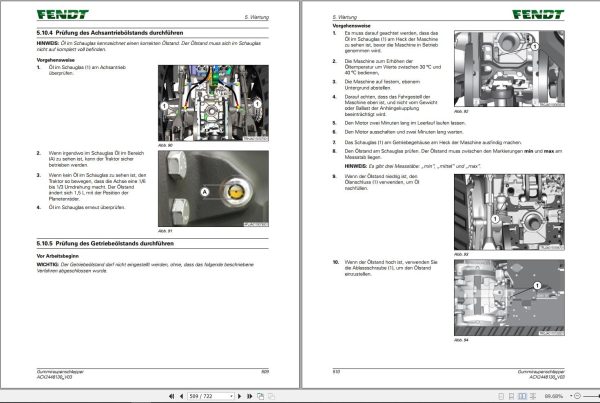Click heading 5.10.5 Prüfung des Getriebeölstands durchführen
This screenshot has height=403, width=600.
tap(105, 243)
